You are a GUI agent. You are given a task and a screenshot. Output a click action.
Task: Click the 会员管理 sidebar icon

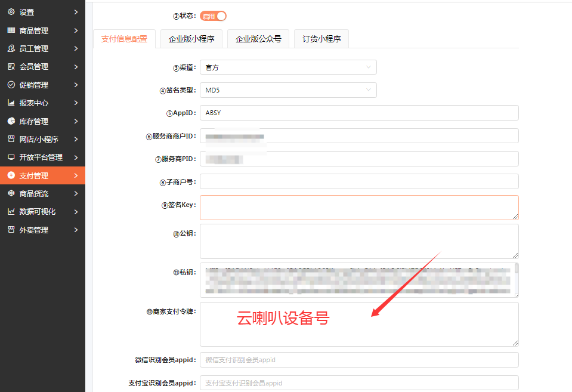point(11,66)
